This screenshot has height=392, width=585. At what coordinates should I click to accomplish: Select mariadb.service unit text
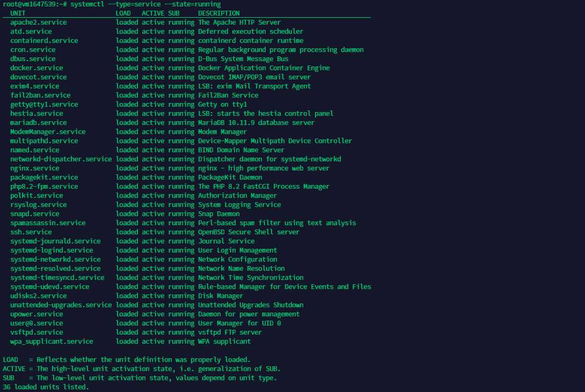39,123
